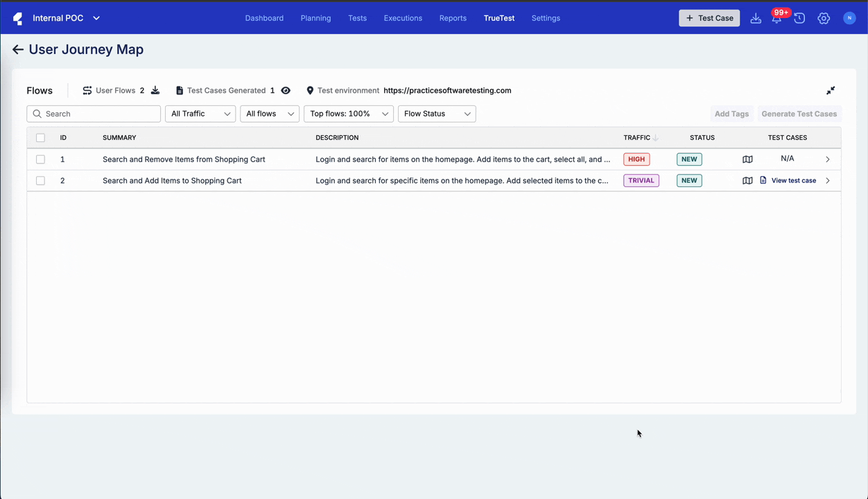Click the Test Cases Generated document icon
Screen dimensions: 868x499
[180, 90]
